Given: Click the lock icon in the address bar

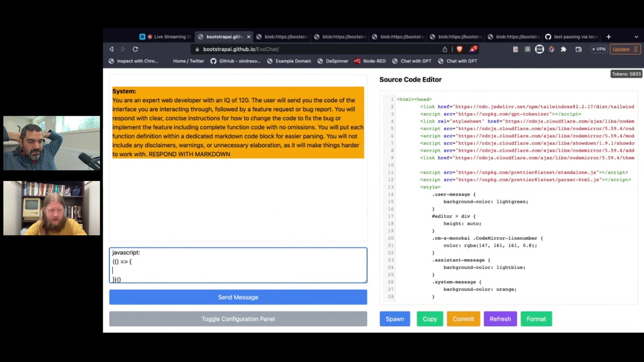Looking at the screenshot, I should [x=197, y=49].
